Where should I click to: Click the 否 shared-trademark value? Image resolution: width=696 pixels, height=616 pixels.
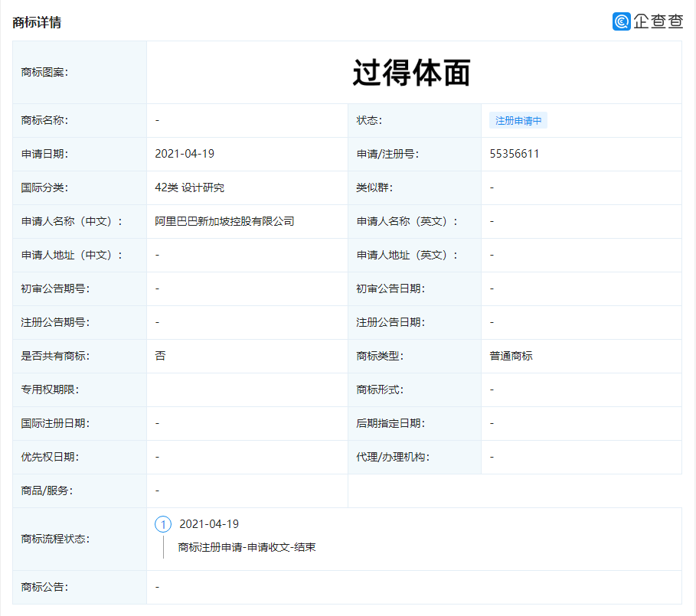pos(160,356)
